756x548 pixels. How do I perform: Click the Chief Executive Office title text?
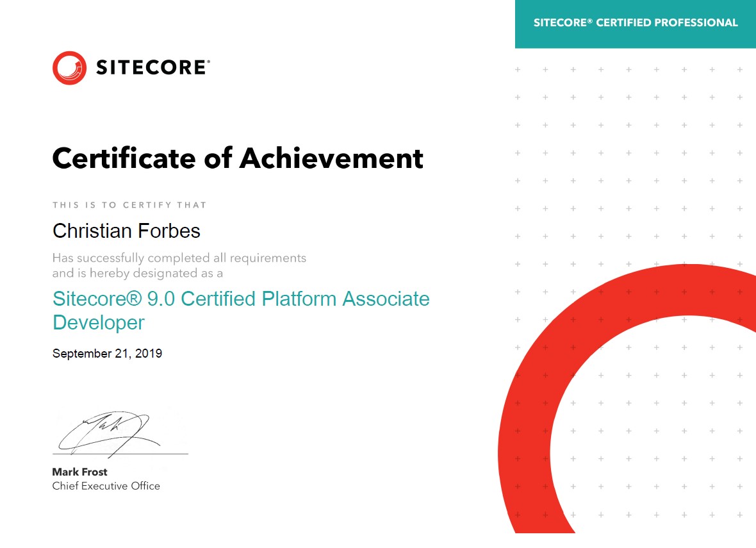[x=106, y=486]
